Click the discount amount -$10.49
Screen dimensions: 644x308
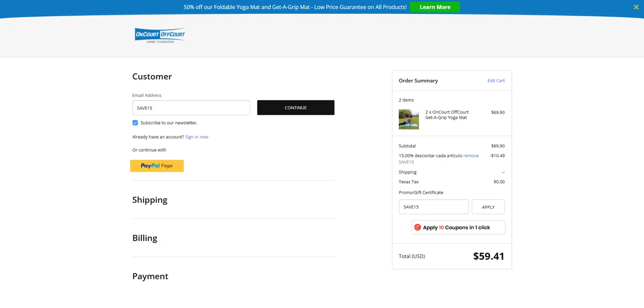coord(497,156)
